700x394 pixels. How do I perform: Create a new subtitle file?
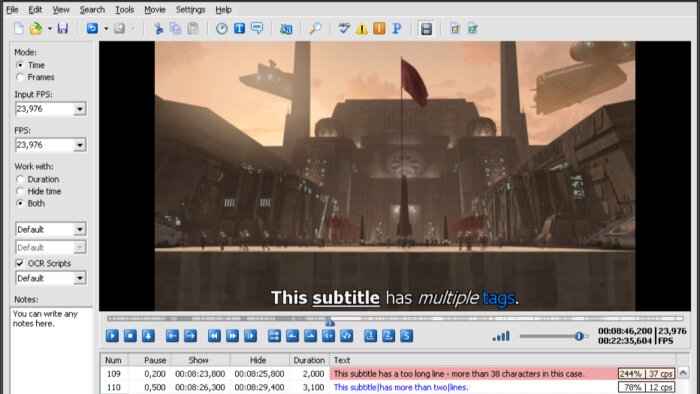19,29
